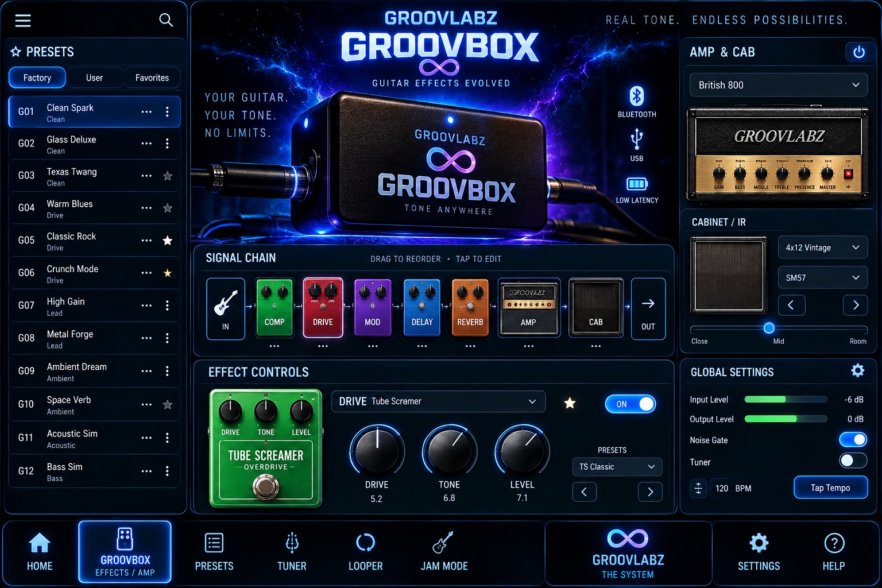This screenshot has height=588, width=882.
Task: Open the Tuner from bottom navigation
Action: tap(292, 552)
